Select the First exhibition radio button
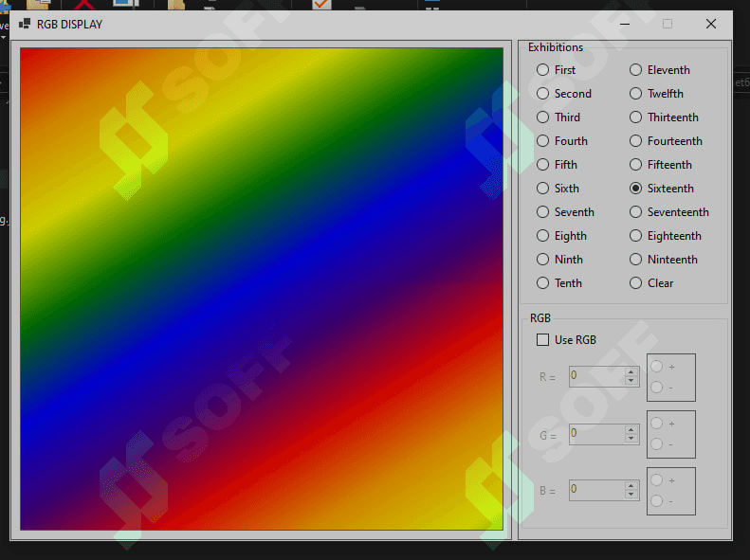 pos(542,70)
